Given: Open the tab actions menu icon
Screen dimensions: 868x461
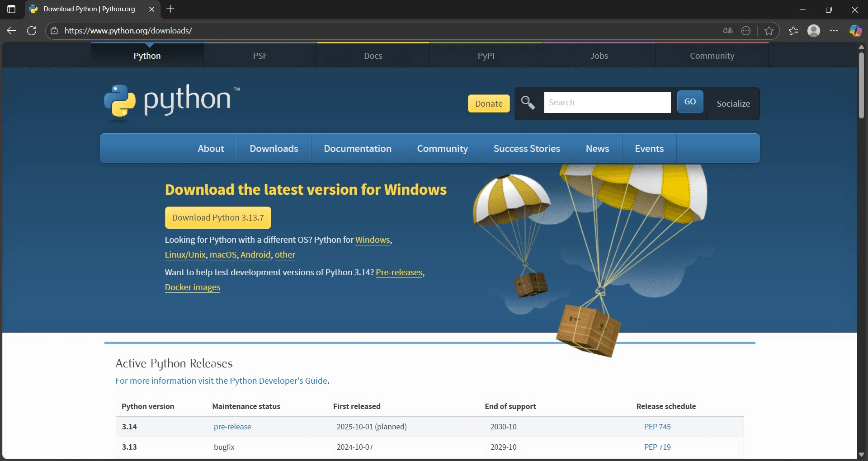Looking at the screenshot, I should click(11, 9).
